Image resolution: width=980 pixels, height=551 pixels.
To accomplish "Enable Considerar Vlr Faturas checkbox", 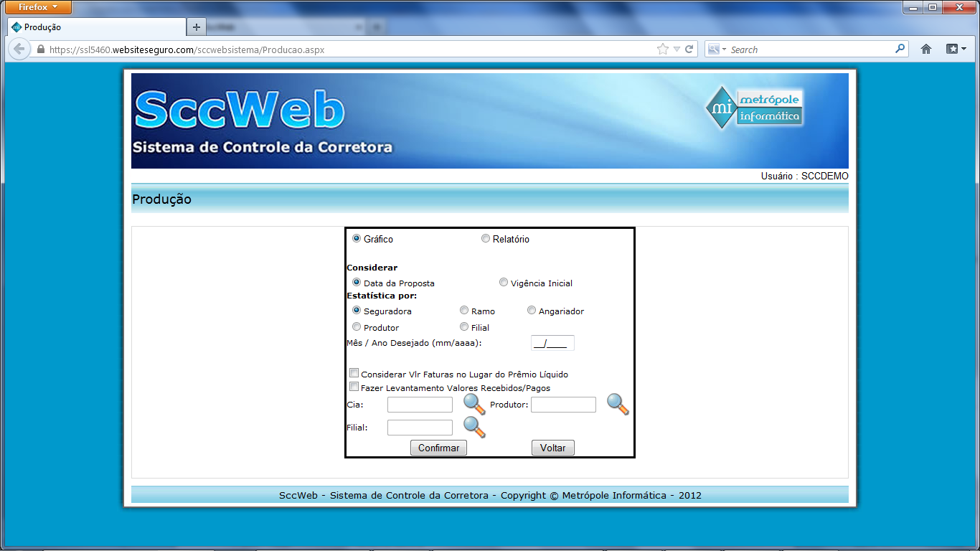I will click(x=354, y=373).
